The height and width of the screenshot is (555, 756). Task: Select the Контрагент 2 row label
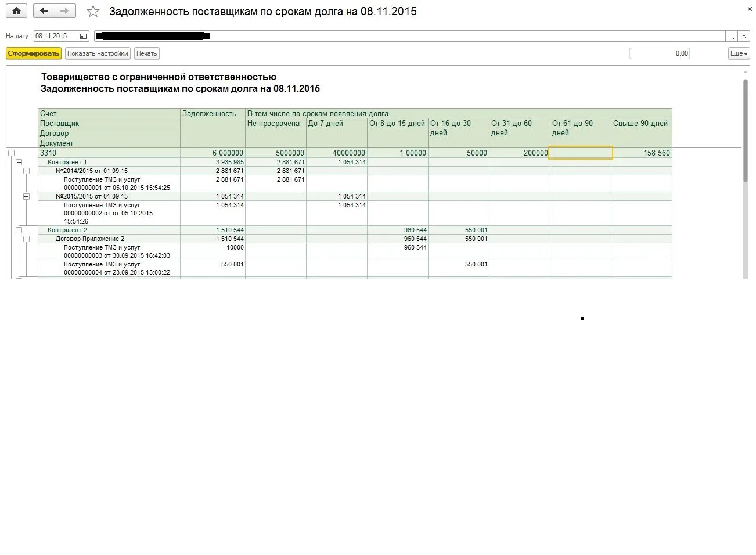coord(67,230)
